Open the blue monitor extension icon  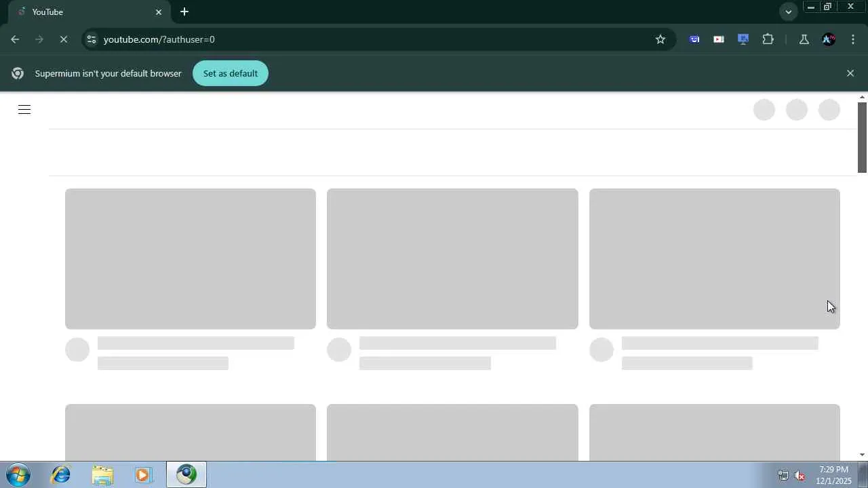(x=743, y=39)
